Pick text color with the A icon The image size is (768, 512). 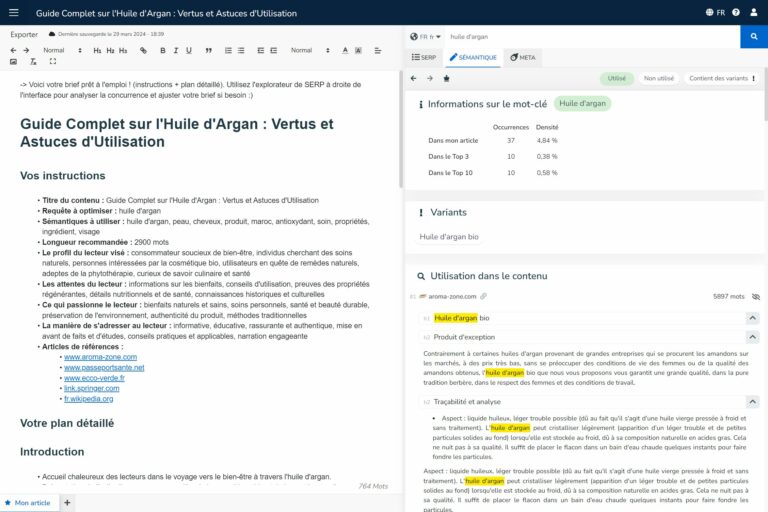tap(345, 50)
